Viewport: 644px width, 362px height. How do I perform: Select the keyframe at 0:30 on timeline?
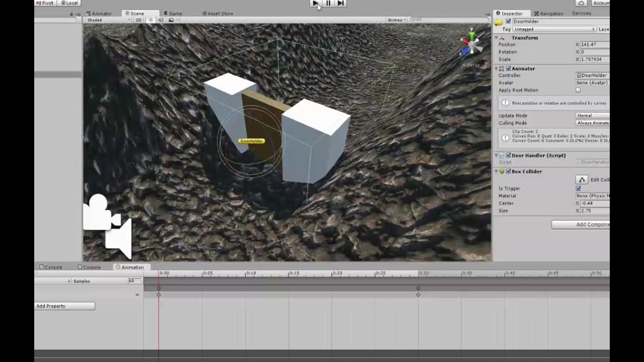coord(418,295)
